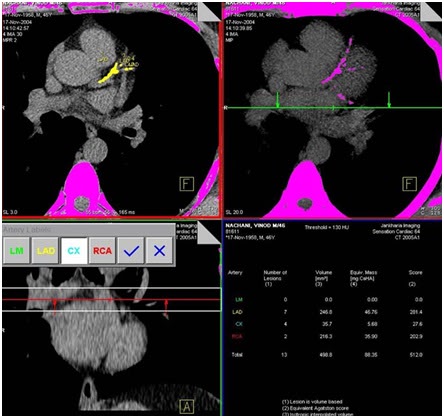Select the right green arrow on reference line
Screen dimensions: 444x418
[389, 100]
